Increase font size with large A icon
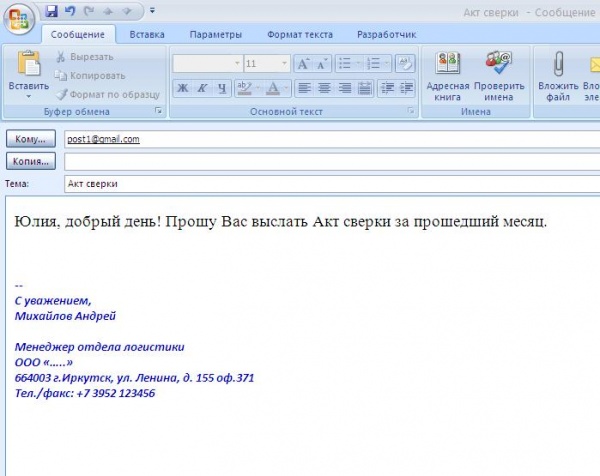Image resolution: width=600 pixels, height=476 pixels. (303, 64)
